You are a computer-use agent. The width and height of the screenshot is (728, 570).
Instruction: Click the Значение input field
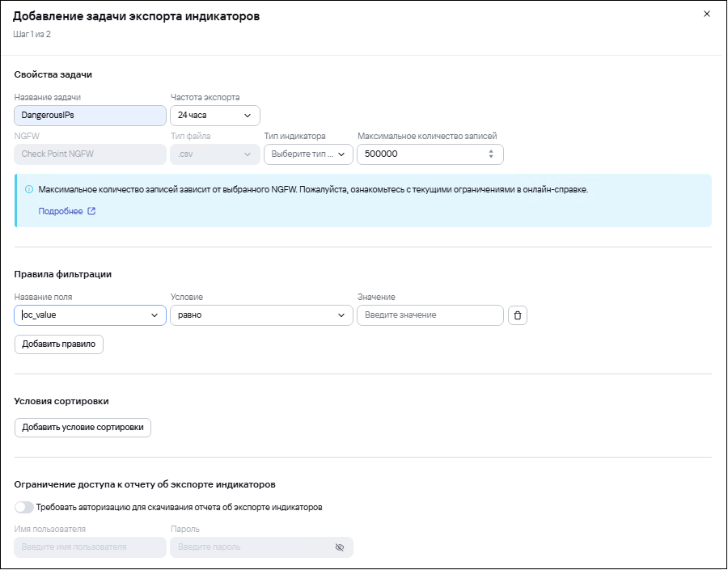[x=430, y=315]
